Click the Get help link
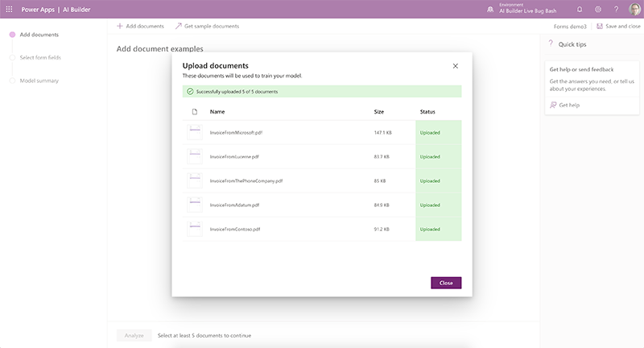This screenshot has width=644, height=348. coord(569,106)
